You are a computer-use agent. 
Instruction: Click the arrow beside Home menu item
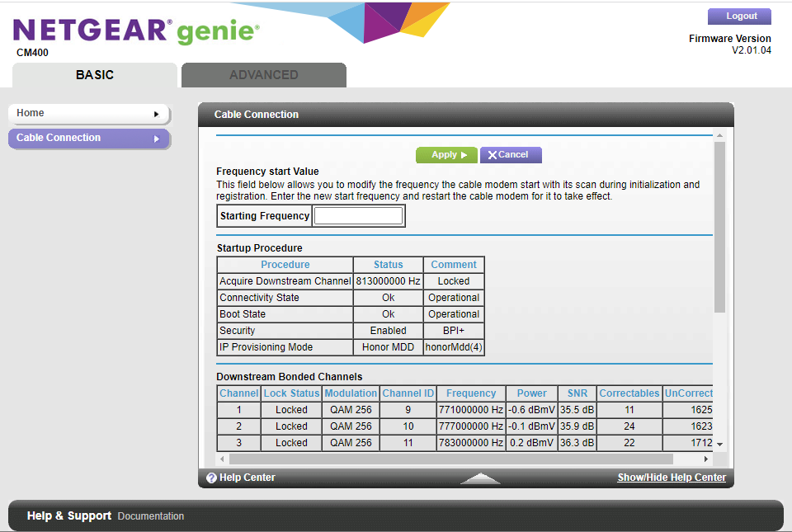(x=157, y=114)
